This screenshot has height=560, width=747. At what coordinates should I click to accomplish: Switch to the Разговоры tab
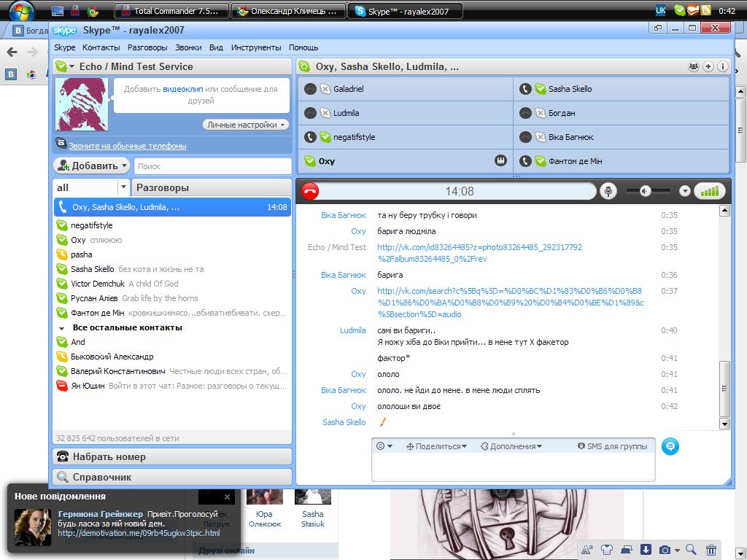point(211,187)
